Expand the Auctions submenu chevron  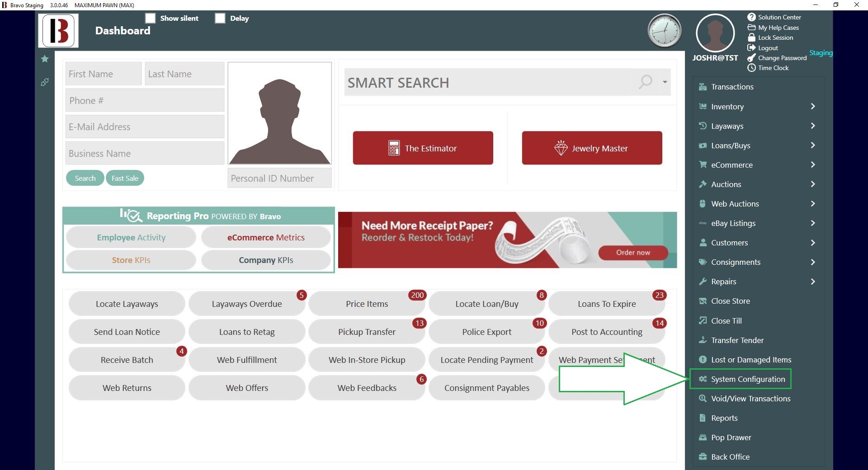tap(813, 184)
